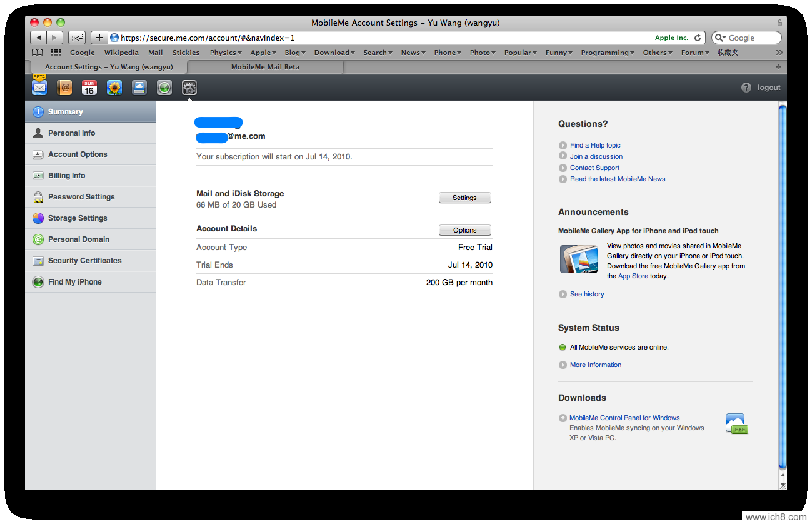Click the help question mark icon
The image size is (812, 524).
coord(746,88)
